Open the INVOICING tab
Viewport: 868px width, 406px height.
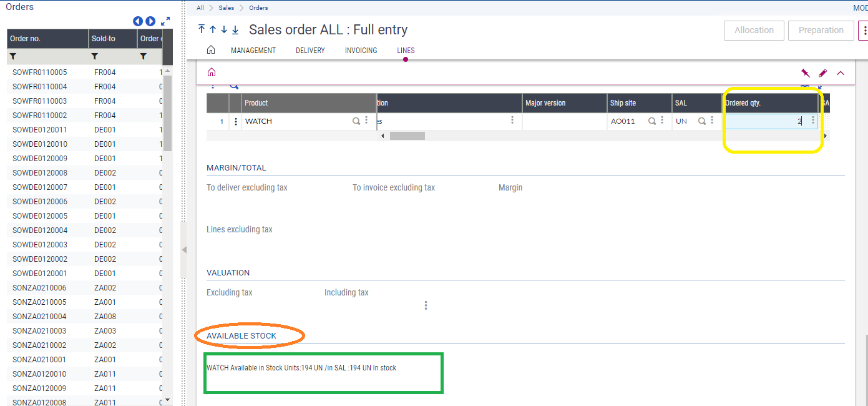pos(361,51)
